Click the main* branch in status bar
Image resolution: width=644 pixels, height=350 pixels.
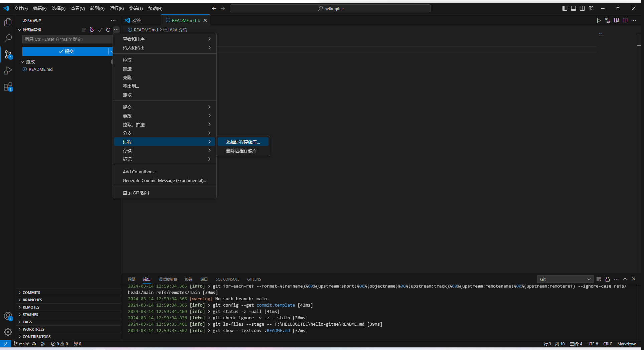click(22, 344)
